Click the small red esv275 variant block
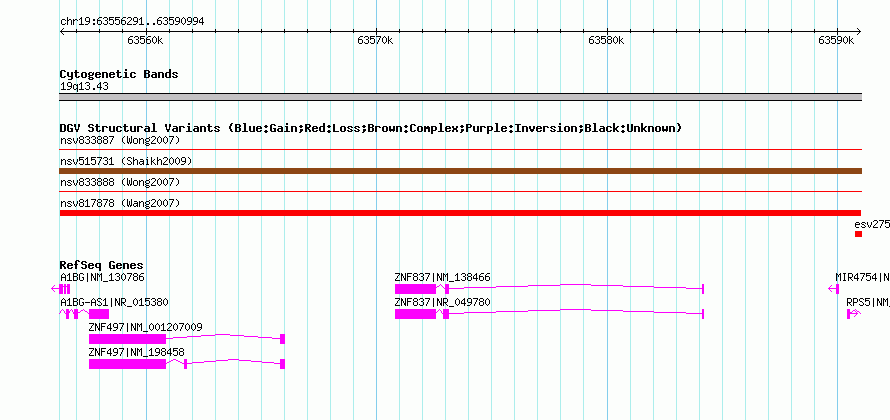Screen dimensions: 890x420 [x=858, y=234]
